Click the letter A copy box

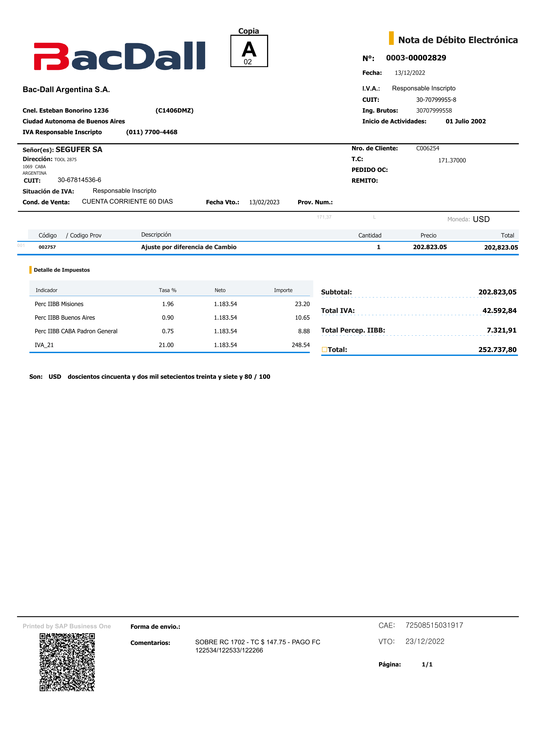pyautogui.click(x=249, y=51)
